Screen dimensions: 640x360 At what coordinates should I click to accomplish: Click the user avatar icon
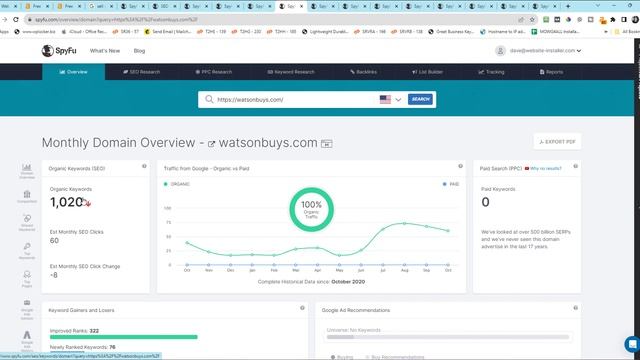point(500,51)
